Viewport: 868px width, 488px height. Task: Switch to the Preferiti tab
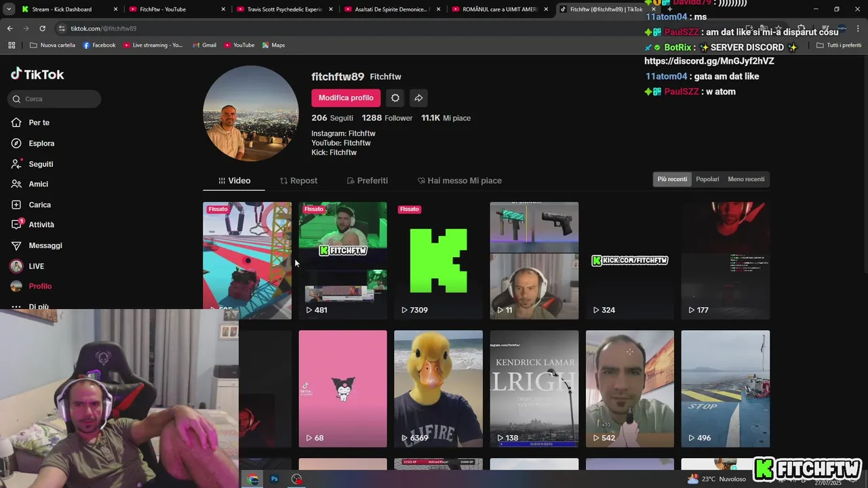coord(367,181)
